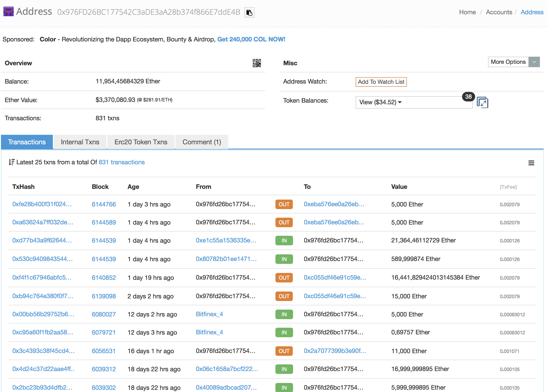Open block 6079721
The image size is (548, 392).
point(104,332)
